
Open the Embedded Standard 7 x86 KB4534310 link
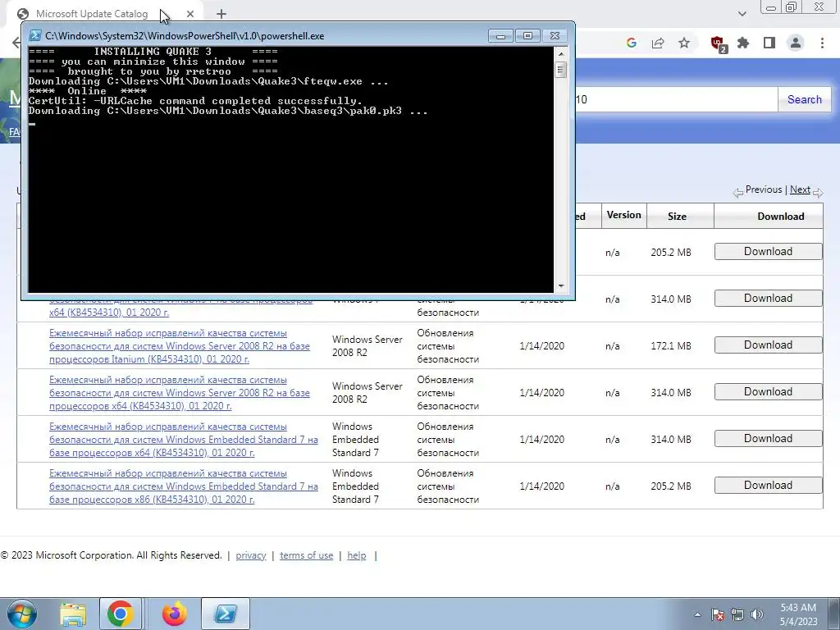pyautogui.click(x=184, y=486)
